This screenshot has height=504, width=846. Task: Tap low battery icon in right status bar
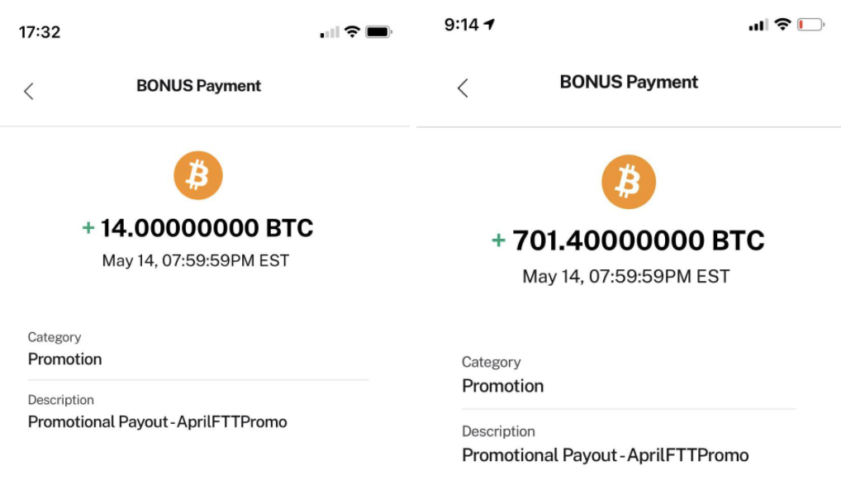[811, 25]
